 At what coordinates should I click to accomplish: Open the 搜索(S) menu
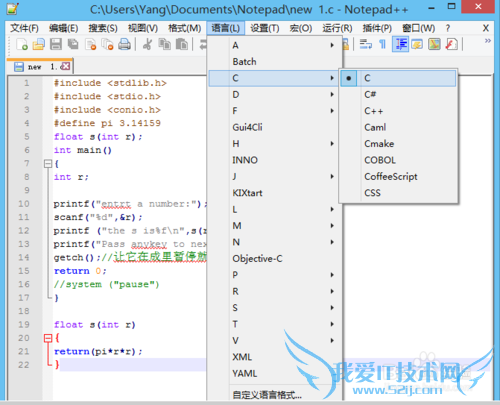tap(103, 28)
